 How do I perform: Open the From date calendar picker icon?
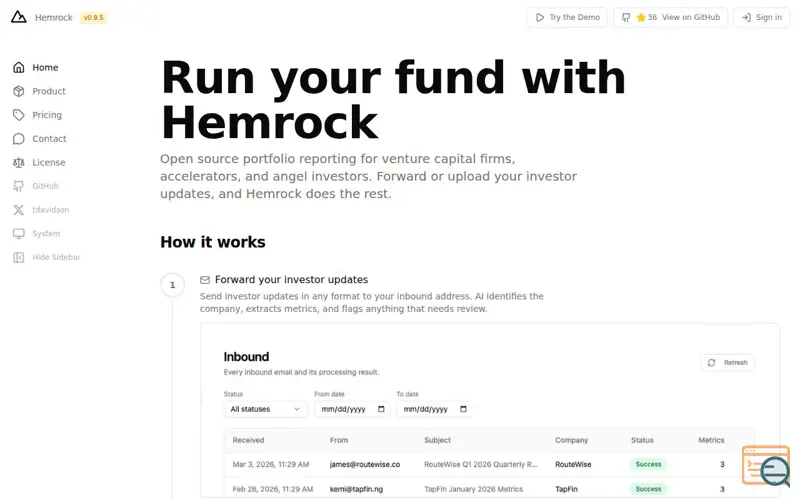tap(381, 409)
